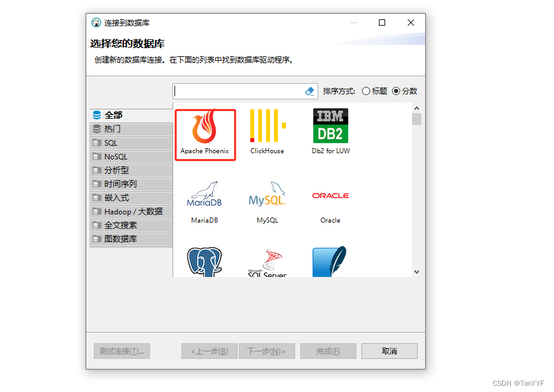Click the DBeaver icon in title bar

click(x=96, y=23)
